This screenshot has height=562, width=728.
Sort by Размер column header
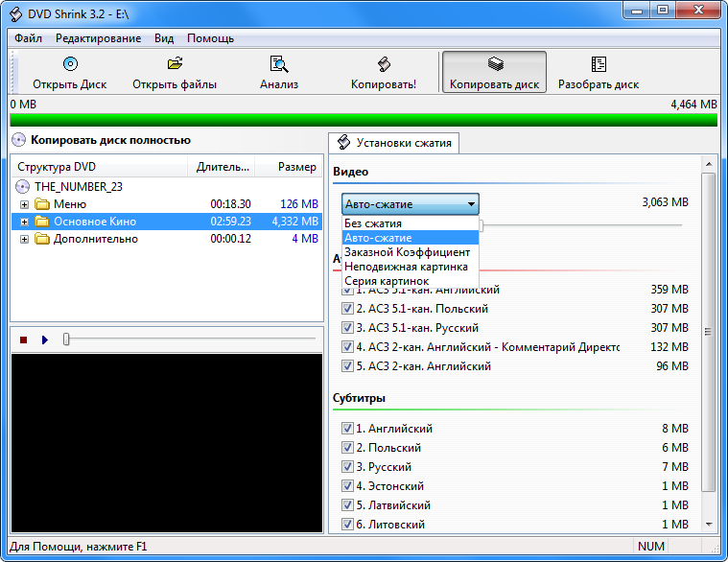(289, 167)
